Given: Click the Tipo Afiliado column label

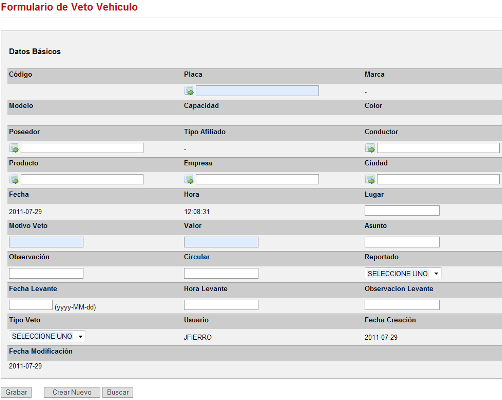Looking at the screenshot, I should point(205,132).
